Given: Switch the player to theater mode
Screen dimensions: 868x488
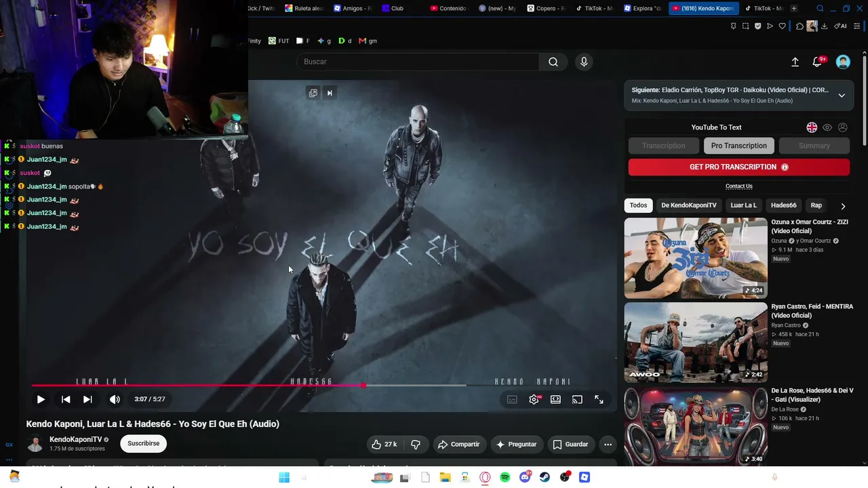Looking at the screenshot, I should [x=555, y=400].
